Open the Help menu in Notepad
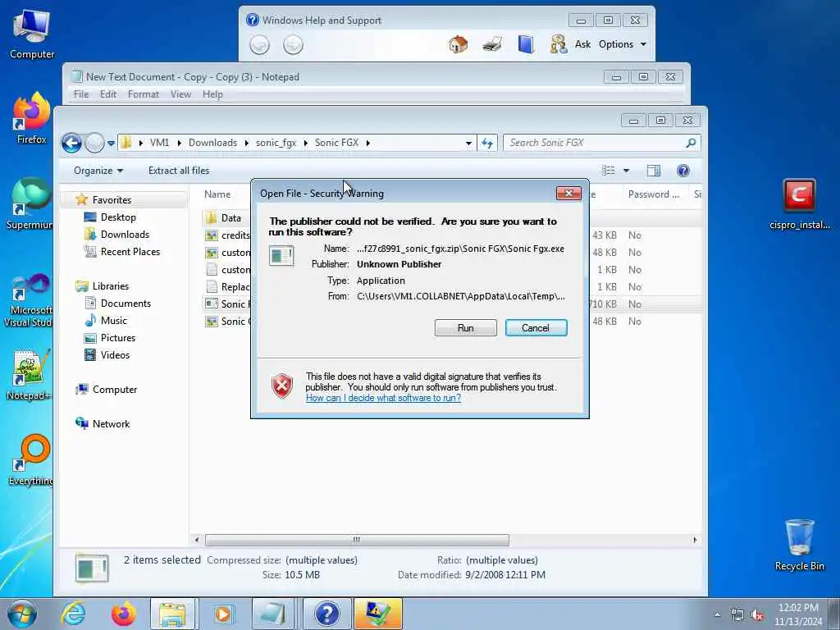 click(212, 94)
